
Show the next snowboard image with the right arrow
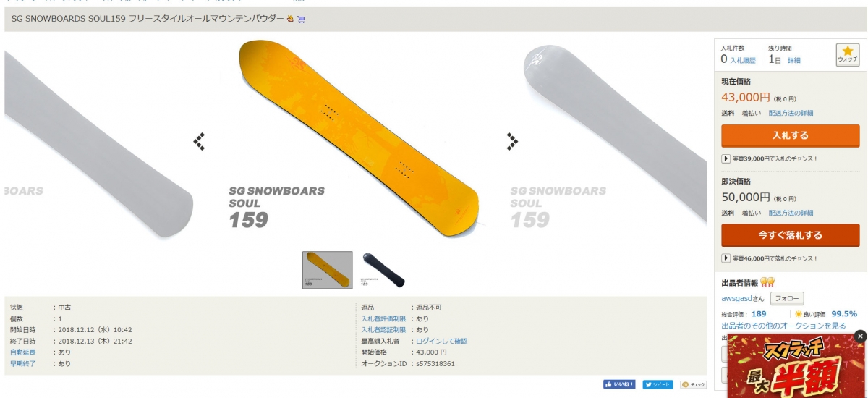pyautogui.click(x=512, y=142)
